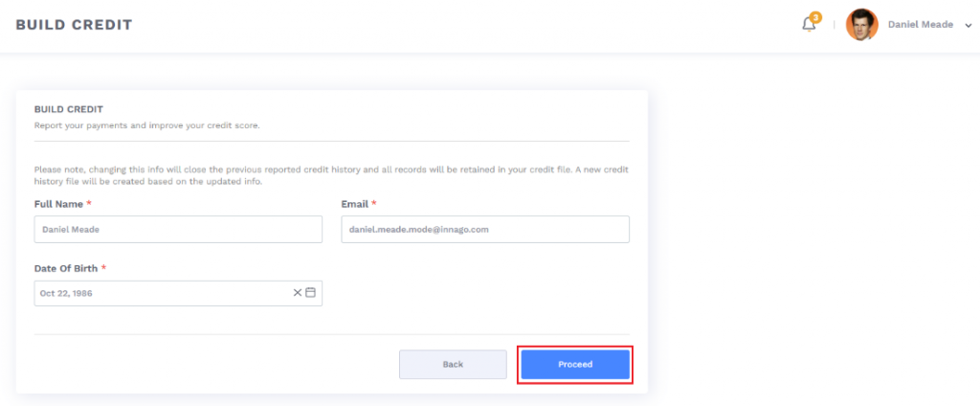Click the Back button
The height and width of the screenshot is (406, 980).
click(x=453, y=365)
